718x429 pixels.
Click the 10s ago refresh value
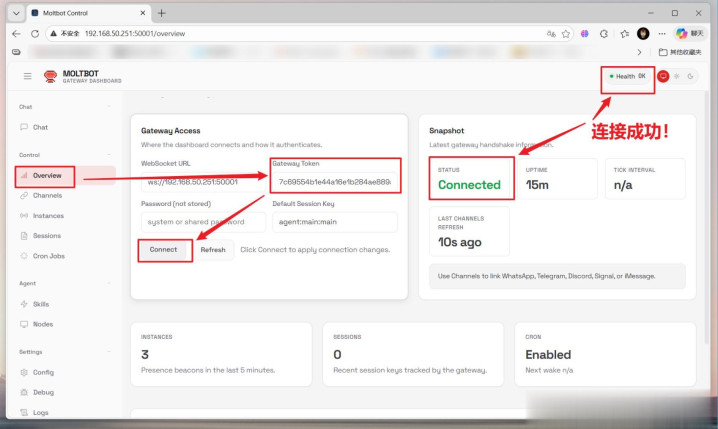(459, 242)
